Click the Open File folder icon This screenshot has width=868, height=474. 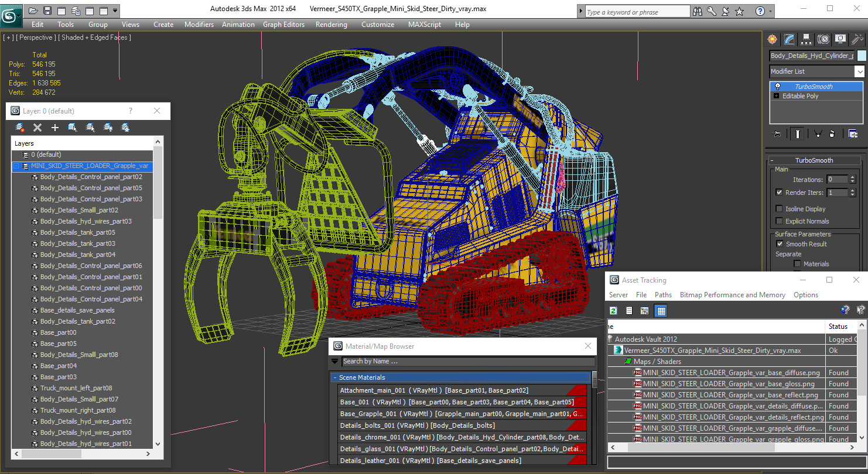coord(33,11)
